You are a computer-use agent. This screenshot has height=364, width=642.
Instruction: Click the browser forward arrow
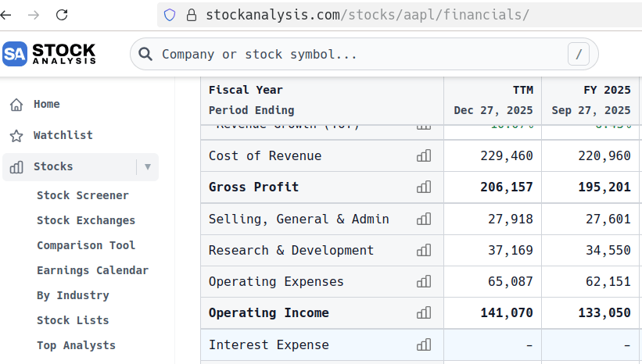pyautogui.click(x=34, y=15)
